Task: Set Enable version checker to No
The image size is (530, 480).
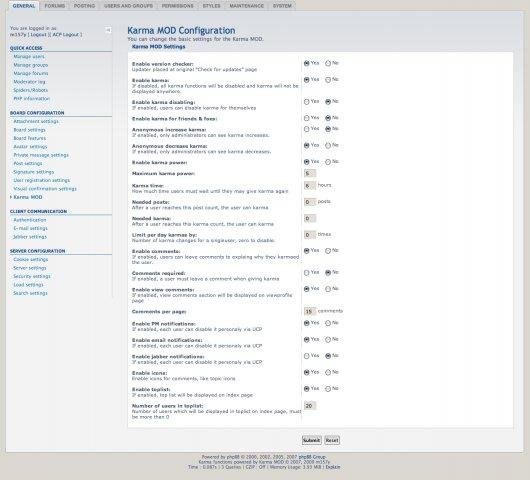Action: pos(328,63)
